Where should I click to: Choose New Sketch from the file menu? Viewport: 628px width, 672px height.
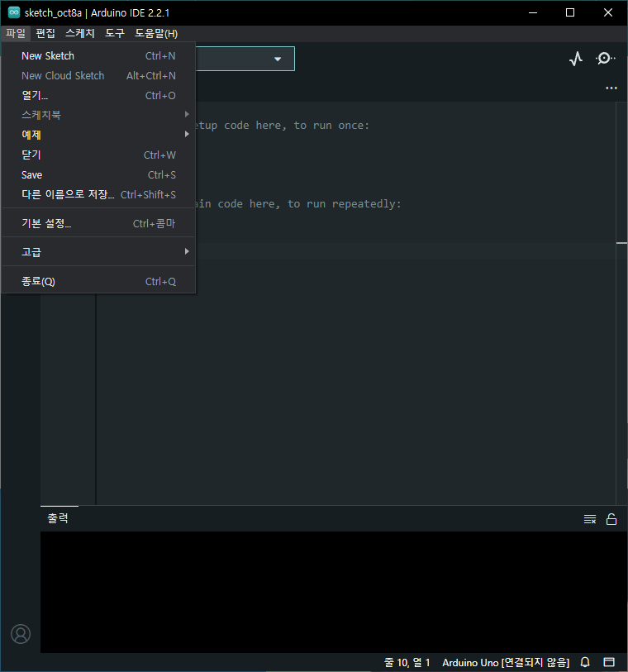pyautogui.click(x=98, y=55)
